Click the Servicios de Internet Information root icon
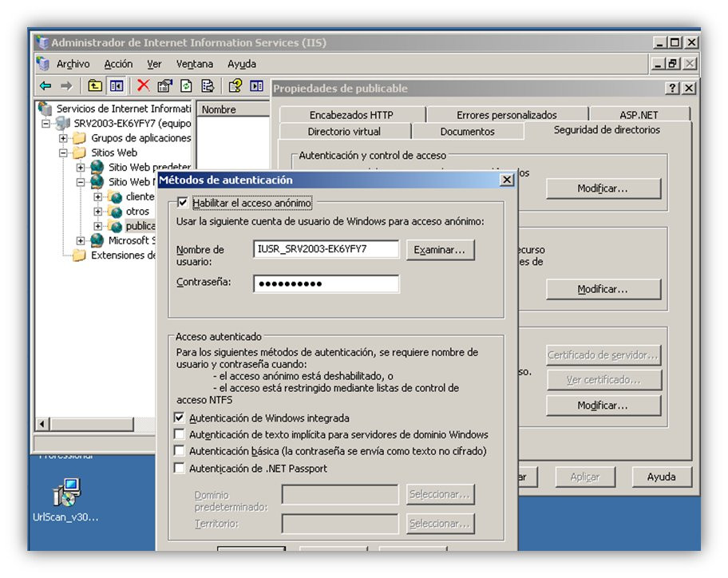Image resolution: width=728 pixels, height=578 pixels. click(x=45, y=108)
